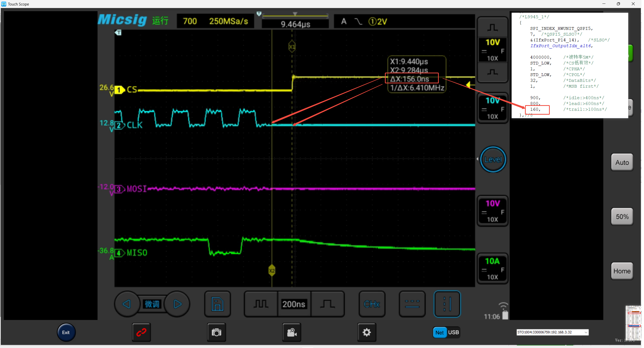Screen dimensions: 644x348
Task: Click the 1/ΔX:6.410MHz readout
Action: [x=417, y=88]
